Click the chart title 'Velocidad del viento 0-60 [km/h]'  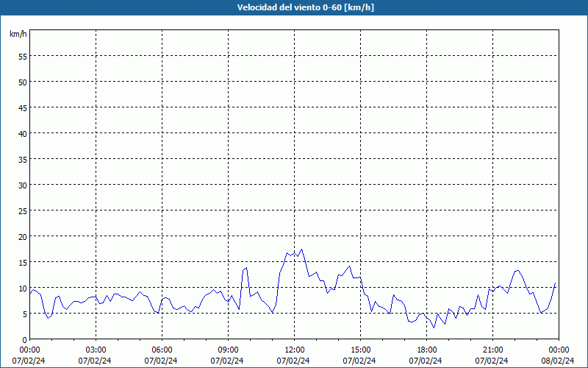306,7
